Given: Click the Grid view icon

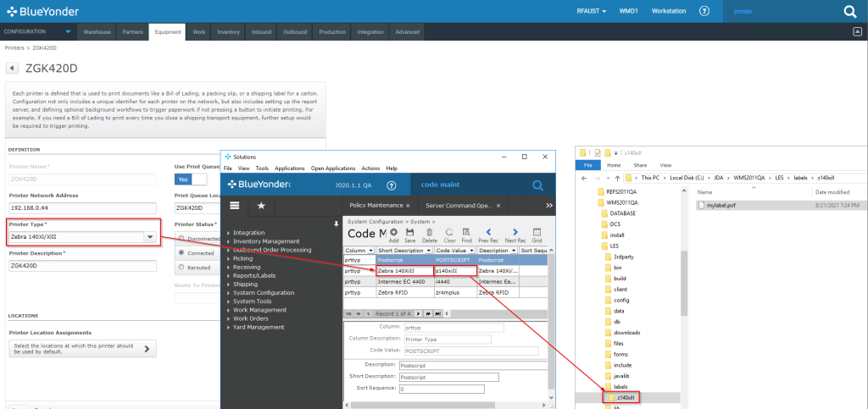Looking at the screenshot, I should [x=537, y=233].
